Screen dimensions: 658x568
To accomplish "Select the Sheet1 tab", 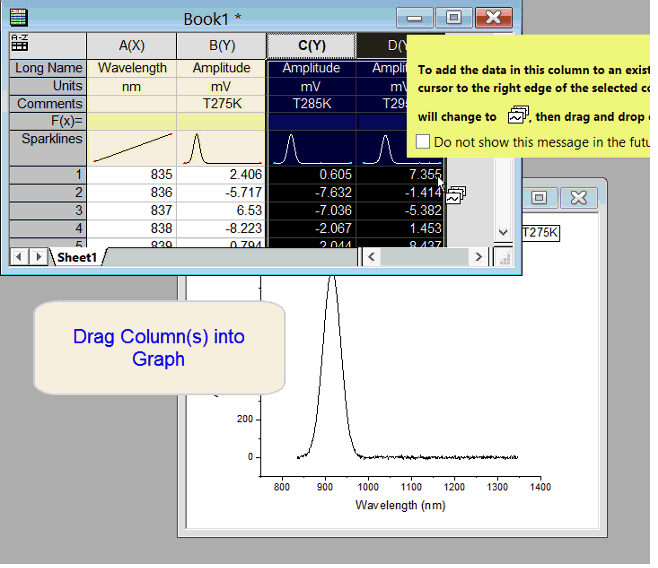I will [x=77, y=257].
